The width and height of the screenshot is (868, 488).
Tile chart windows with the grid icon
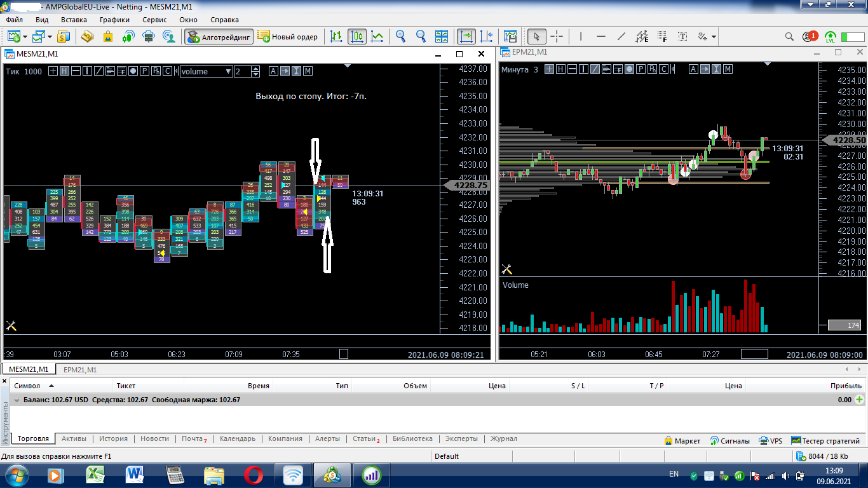point(442,36)
